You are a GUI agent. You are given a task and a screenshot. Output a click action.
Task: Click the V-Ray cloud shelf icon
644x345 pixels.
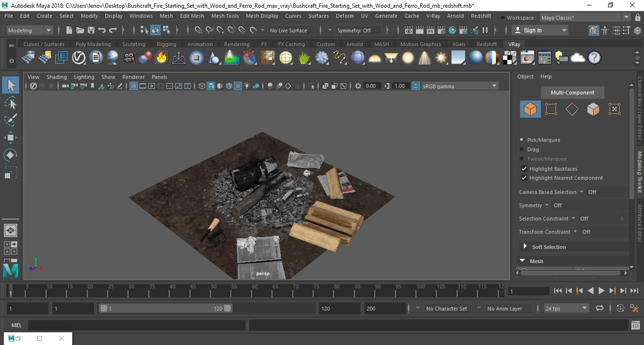[x=578, y=58]
